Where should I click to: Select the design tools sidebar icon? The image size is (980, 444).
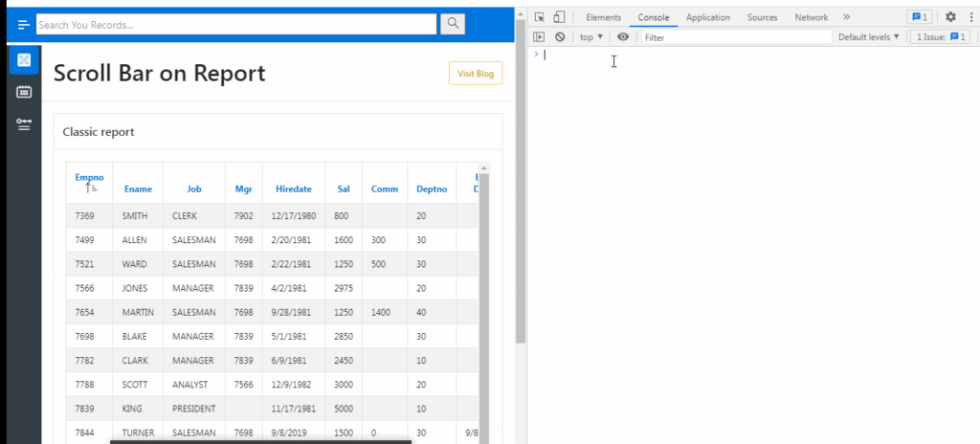[24, 60]
